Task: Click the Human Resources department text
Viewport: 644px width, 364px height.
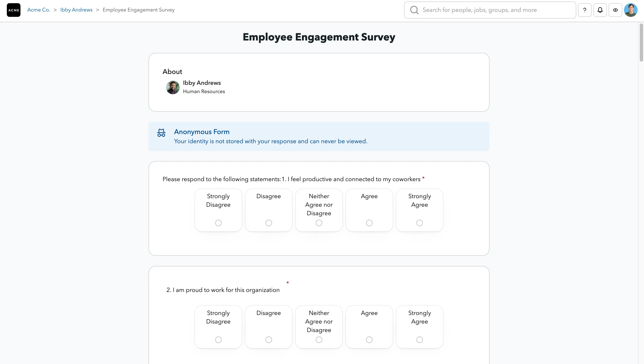Action: 204,91
